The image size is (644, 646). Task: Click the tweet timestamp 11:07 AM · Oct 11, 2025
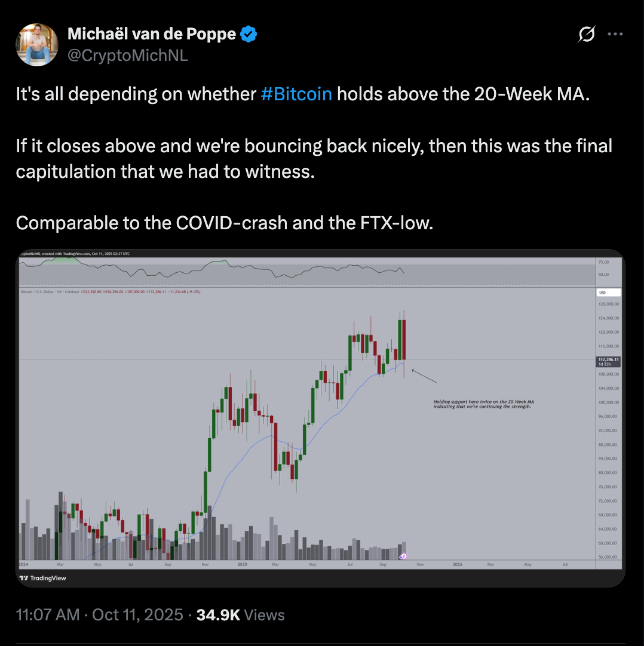pos(99,614)
